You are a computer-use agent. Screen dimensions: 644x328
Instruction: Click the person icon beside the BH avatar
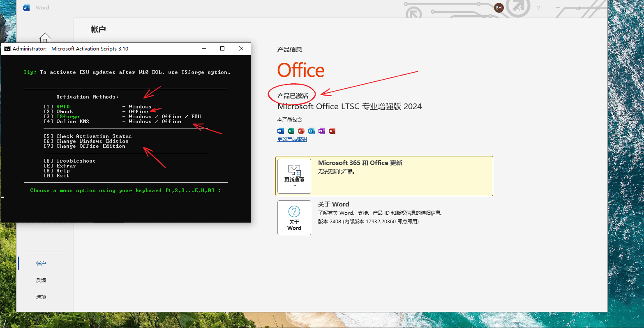click(x=519, y=8)
